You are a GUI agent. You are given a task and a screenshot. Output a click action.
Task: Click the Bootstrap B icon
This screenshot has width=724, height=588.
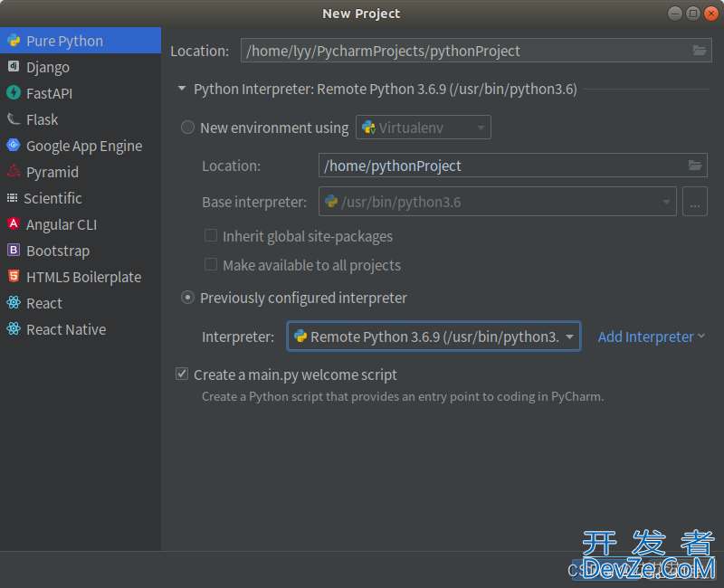pos(14,251)
